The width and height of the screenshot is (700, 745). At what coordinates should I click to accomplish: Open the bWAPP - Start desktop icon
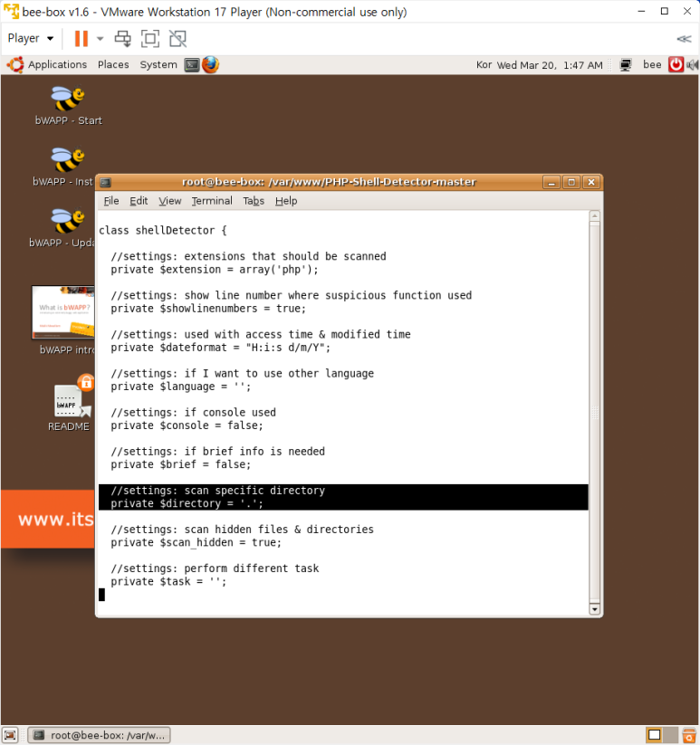69,106
